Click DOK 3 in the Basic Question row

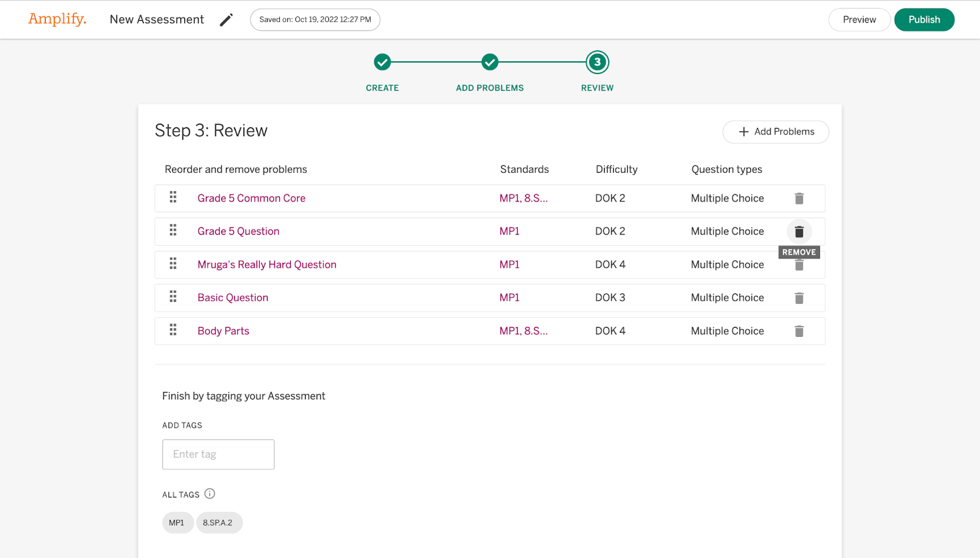[x=610, y=298]
